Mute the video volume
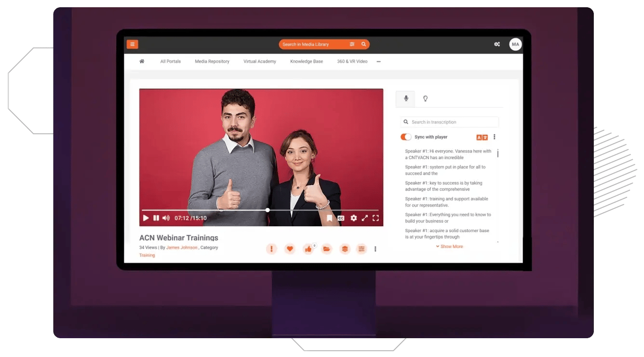The image size is (644, 357). [x=166, y=218]
